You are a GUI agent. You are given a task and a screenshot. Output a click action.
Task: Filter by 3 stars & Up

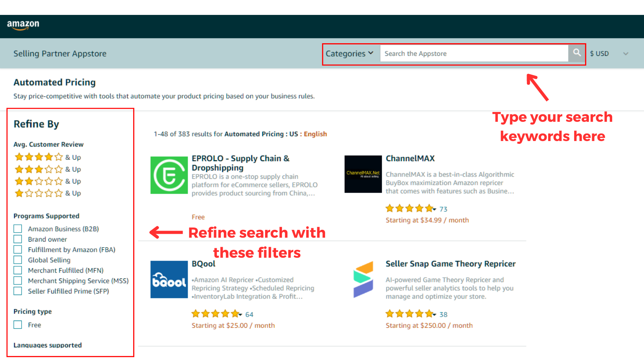[48, 169]
